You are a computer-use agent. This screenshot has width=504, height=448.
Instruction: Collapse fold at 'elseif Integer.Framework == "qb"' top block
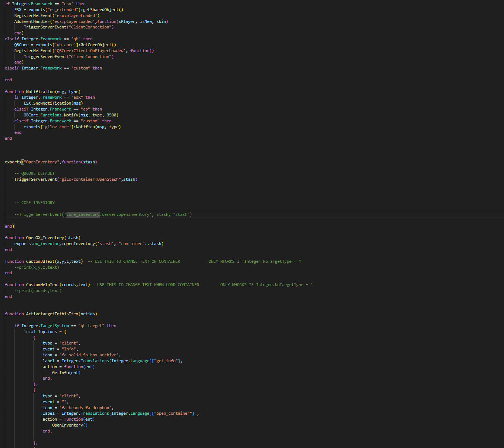(2, 39)
